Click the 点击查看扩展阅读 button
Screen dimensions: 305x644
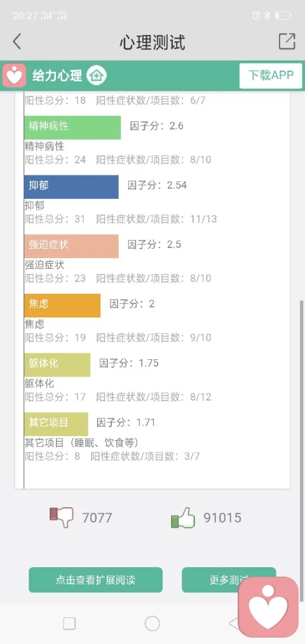click(96, 580)
